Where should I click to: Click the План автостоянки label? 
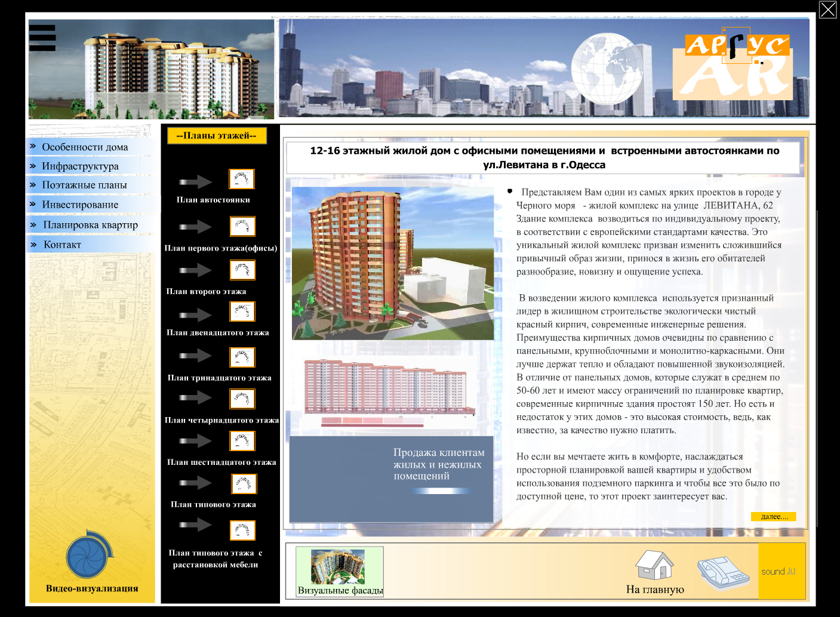[213, 200]
